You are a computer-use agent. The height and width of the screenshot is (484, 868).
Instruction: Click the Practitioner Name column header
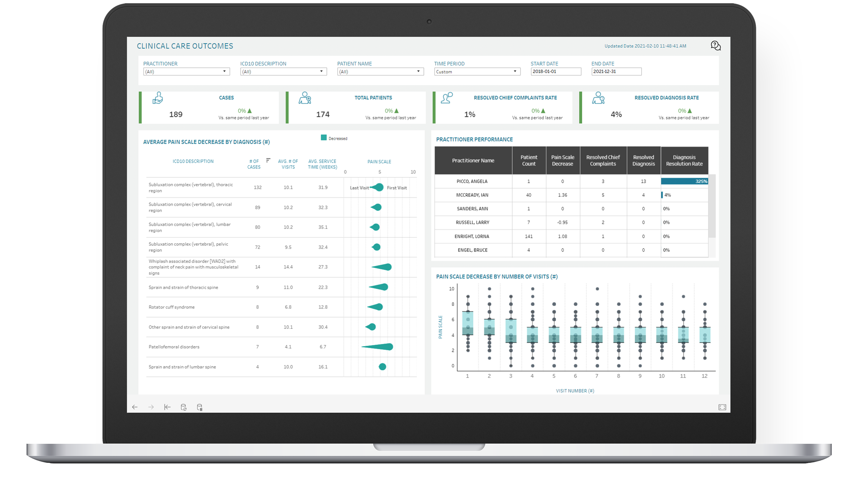[x=473, y=161]
